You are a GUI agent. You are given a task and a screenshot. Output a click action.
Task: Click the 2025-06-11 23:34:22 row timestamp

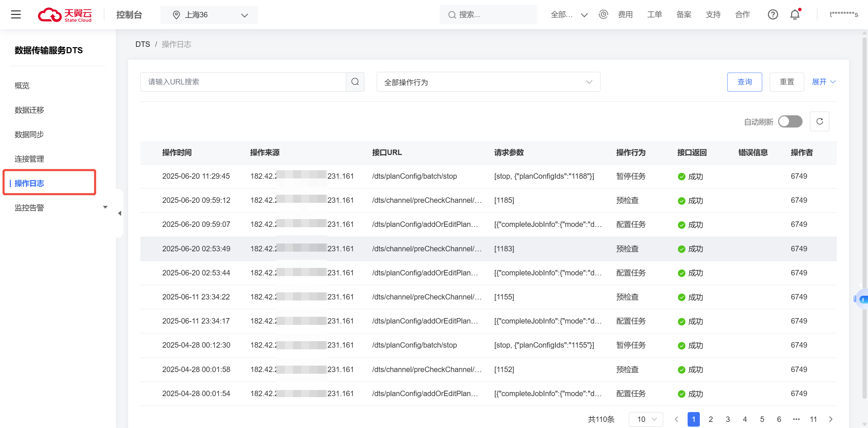click(196, 297)
